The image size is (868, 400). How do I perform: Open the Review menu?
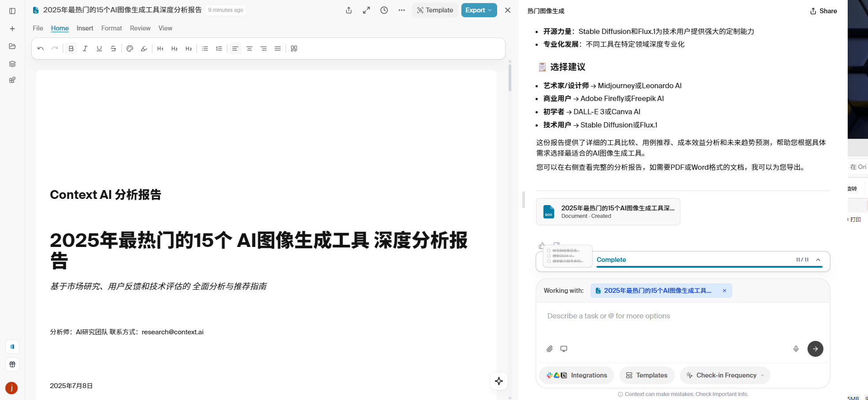pos(140,28)
